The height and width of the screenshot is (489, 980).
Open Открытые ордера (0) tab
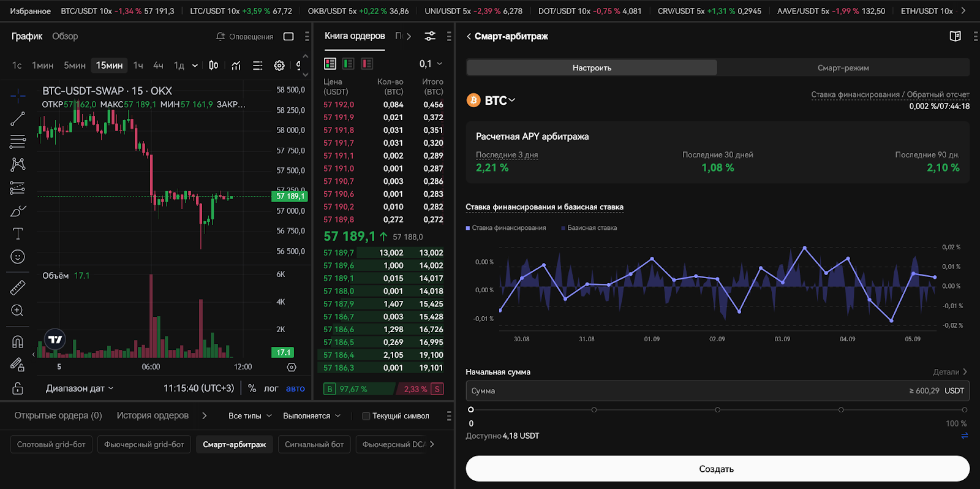click(x=58, y=415)
